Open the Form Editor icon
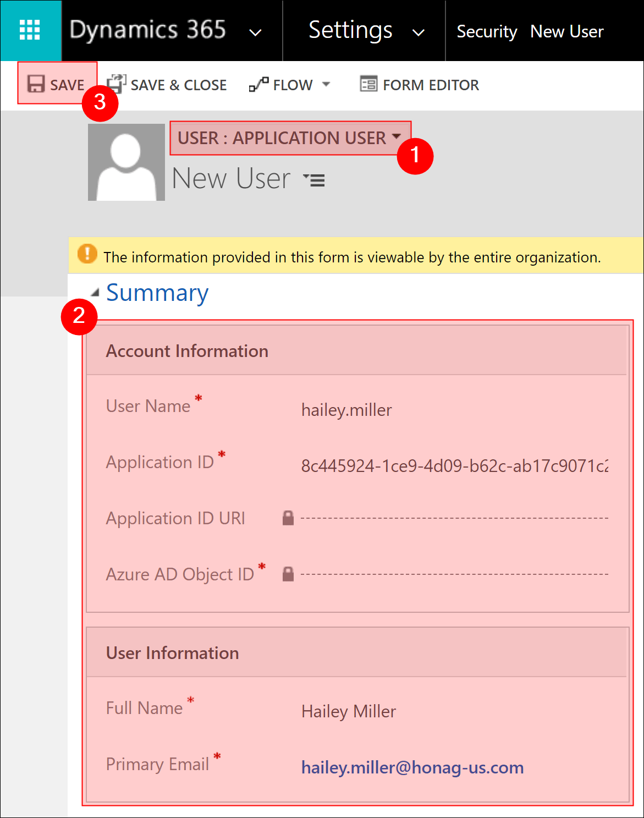Image resolution: width=644 pixels, height=818 pixels. tap(368, 84)
